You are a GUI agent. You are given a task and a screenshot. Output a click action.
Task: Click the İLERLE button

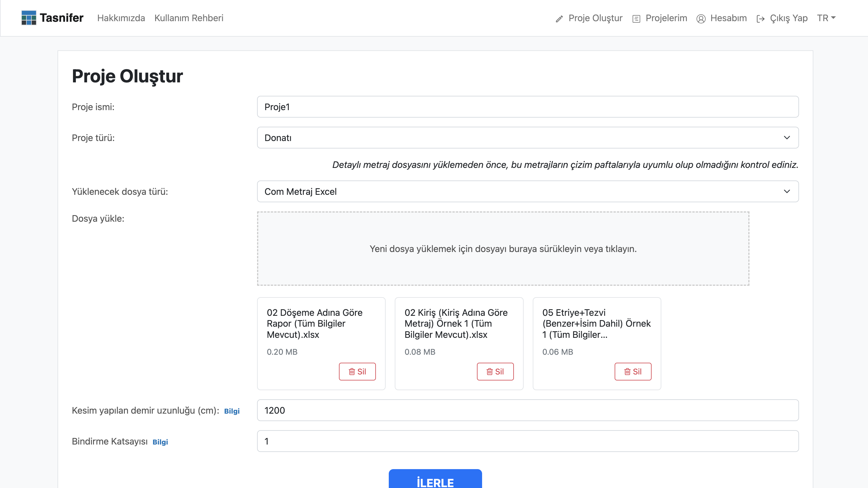pos(435,479)
